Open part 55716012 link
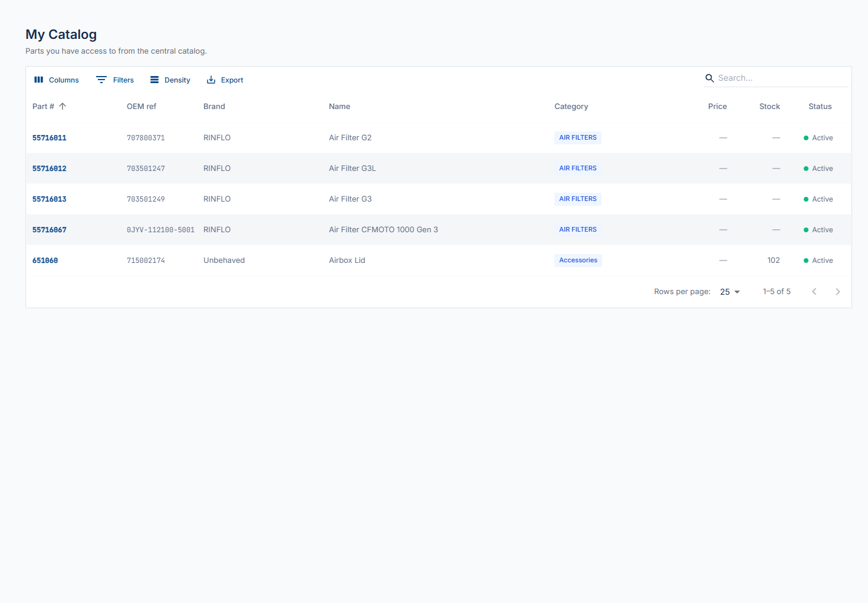Image resolution: width=868 pixels, height=603 pixels. (50, 169)
